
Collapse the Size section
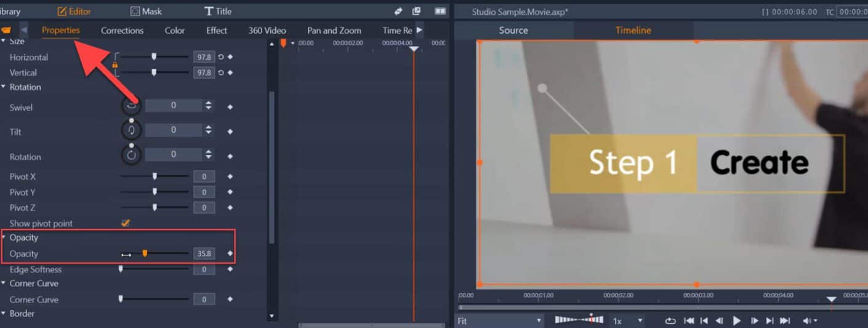tap(3, 41)
